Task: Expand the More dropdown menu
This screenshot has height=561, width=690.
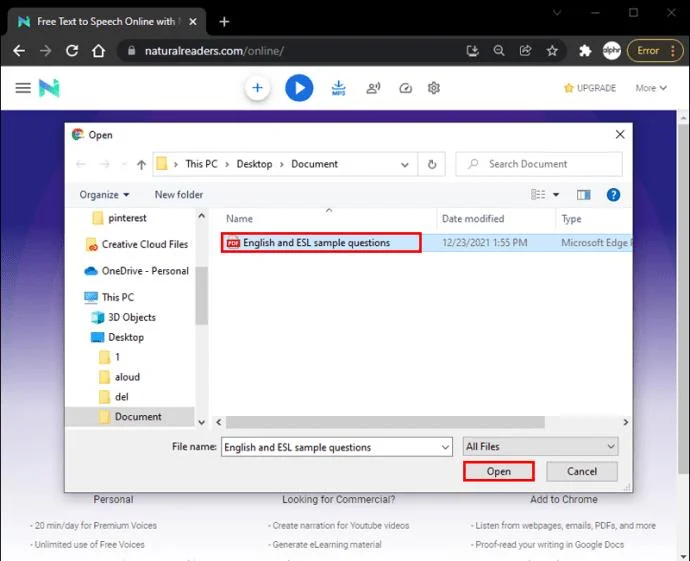Action: pyautogui.click(x=651, y=88)
